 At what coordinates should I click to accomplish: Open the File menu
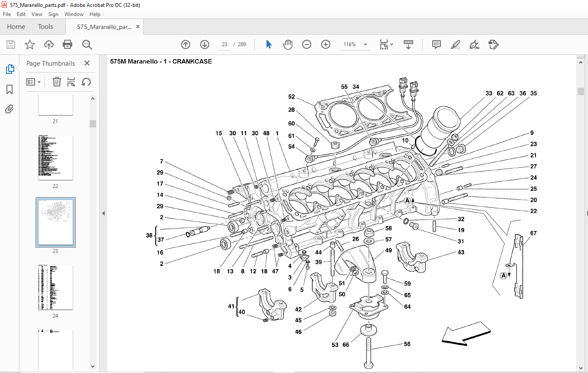point(7,14)
